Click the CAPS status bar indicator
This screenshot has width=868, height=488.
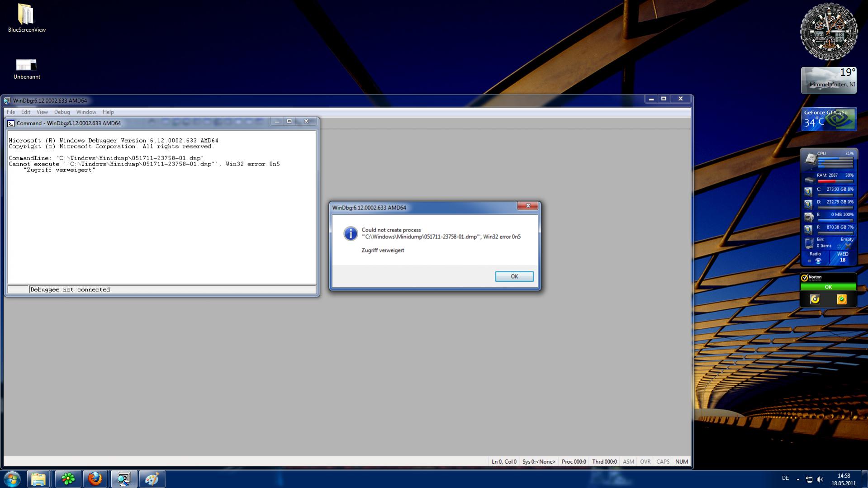click(x=663, y=462)
